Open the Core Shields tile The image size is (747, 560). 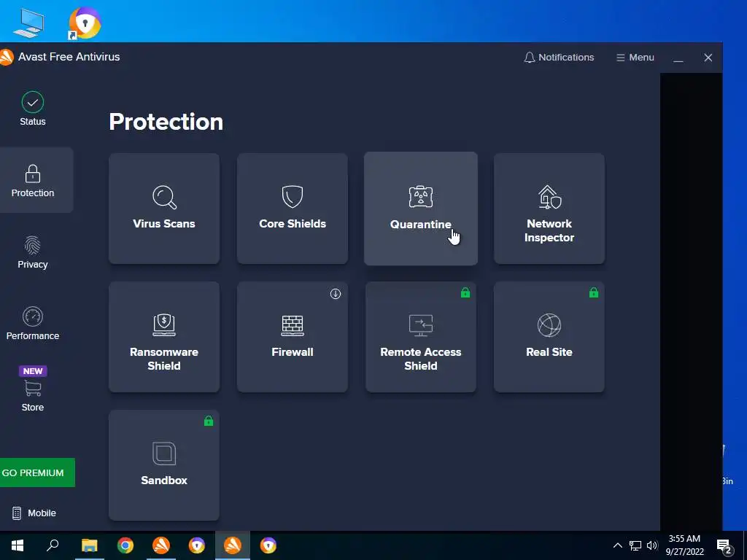[292, 209]
